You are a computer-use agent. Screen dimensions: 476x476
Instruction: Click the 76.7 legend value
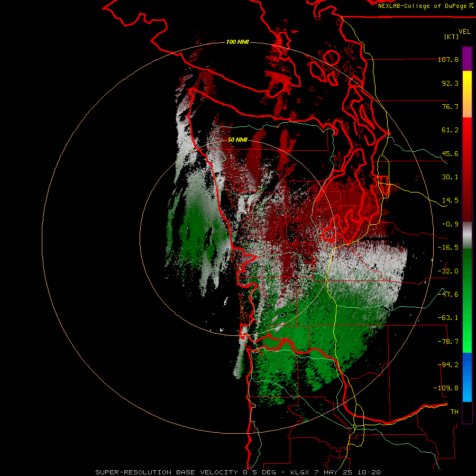[450, 106]
